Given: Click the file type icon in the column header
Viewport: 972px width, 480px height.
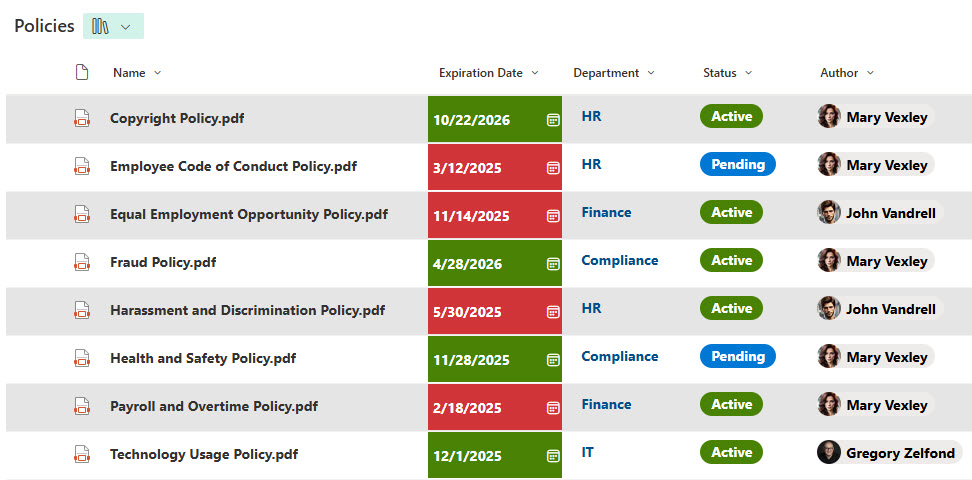Looking at the screenshot, I should click(82, 72).
